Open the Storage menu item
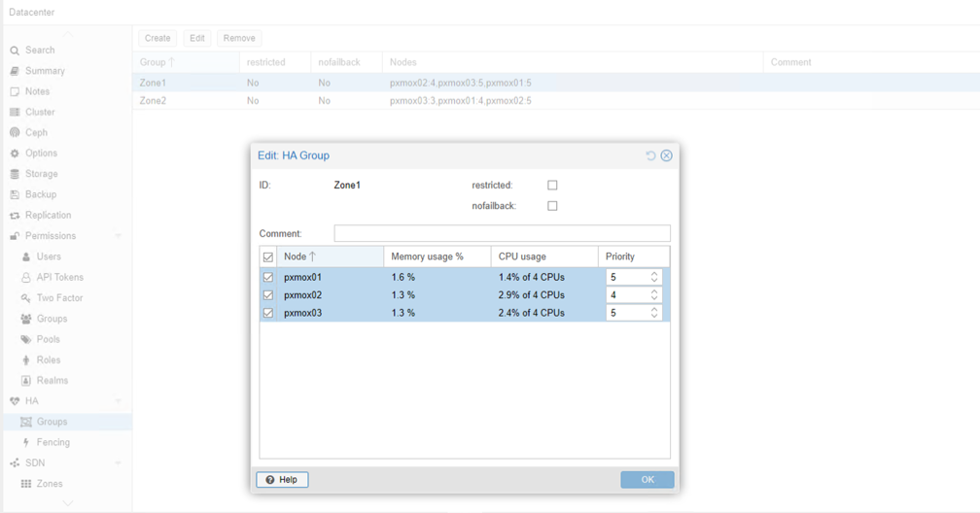The height and width of the screenshot is (513, 980). [x=41, y=174]
